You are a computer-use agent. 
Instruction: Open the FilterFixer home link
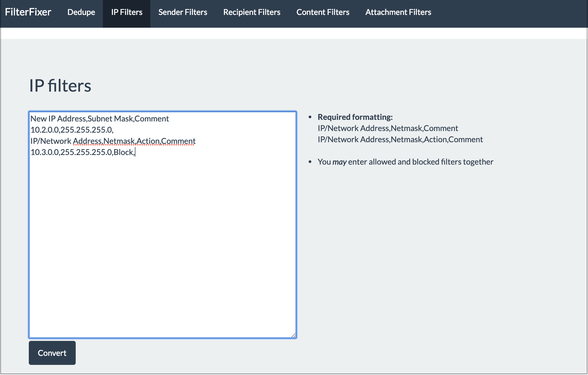coord(28,12)
